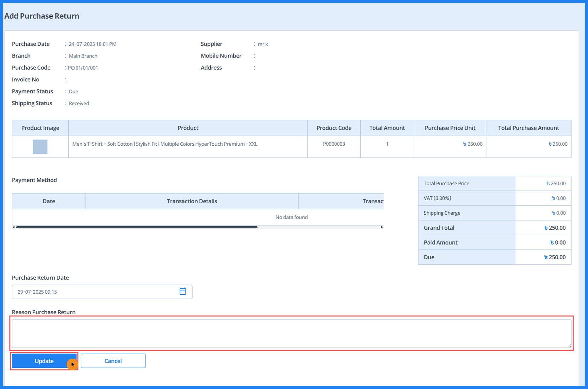Click the Total Amount column header
The width and height of the screenshot is (588, 389).
[x=387, y=128]
